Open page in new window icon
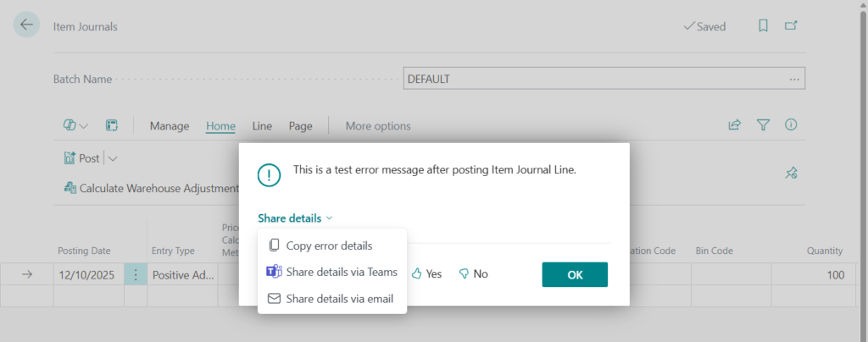 tap(791, 26)
